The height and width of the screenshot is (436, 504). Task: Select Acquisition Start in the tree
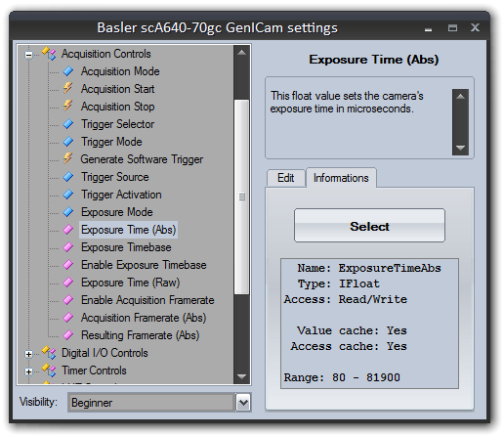point(117,89)
